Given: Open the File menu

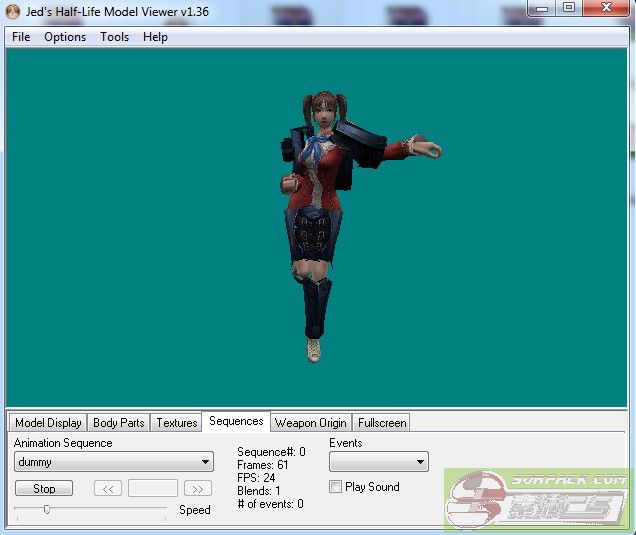Looking at the screenshot, I should (21, 37).
